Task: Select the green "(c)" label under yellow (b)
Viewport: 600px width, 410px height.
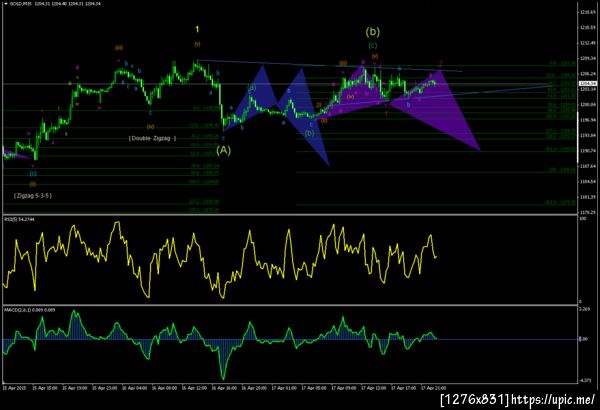Action: point(373,45)
